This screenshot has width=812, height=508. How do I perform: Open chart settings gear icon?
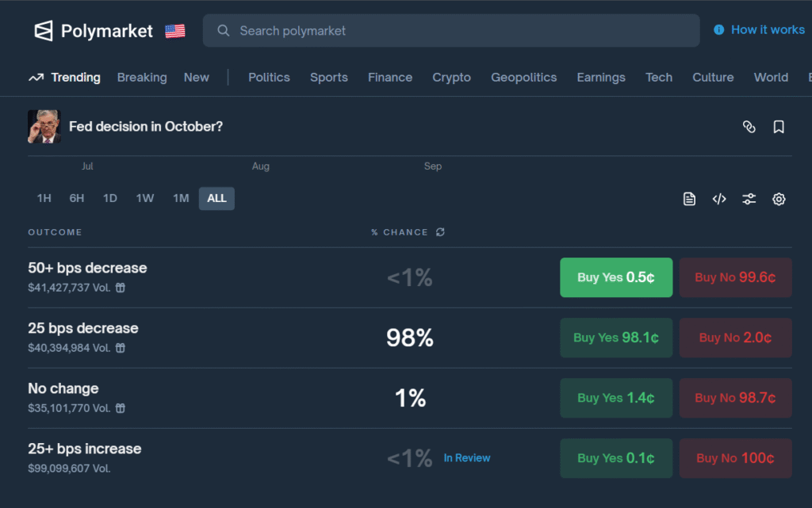tap(779, 199)
